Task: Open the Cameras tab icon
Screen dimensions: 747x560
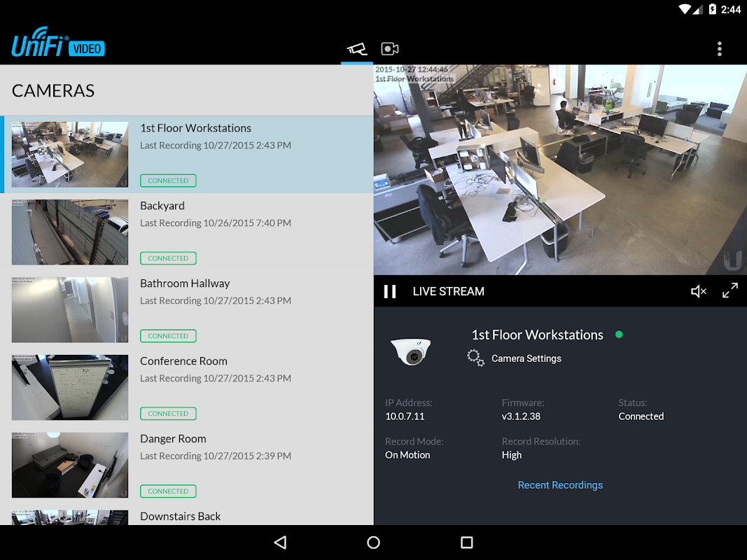Action: tap(356, 48)
